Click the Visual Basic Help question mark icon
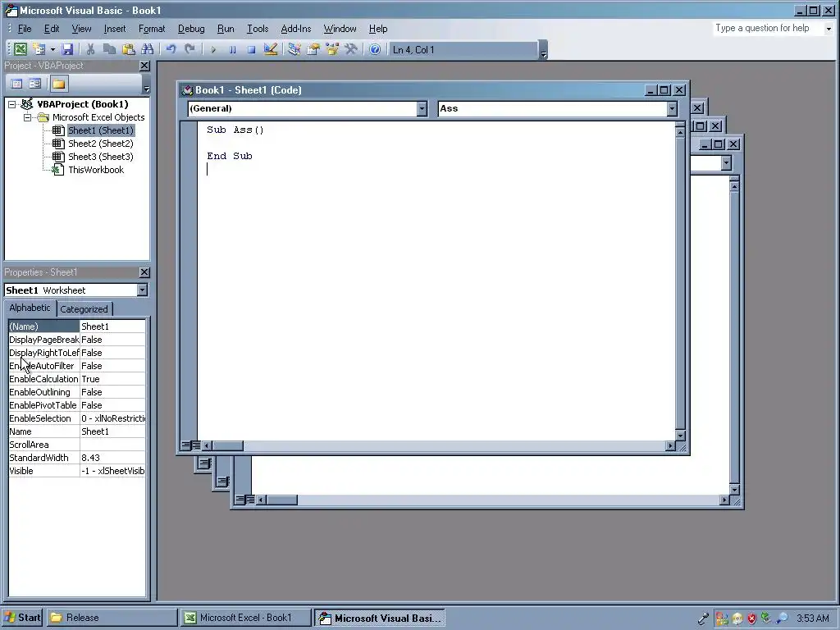 375,50
